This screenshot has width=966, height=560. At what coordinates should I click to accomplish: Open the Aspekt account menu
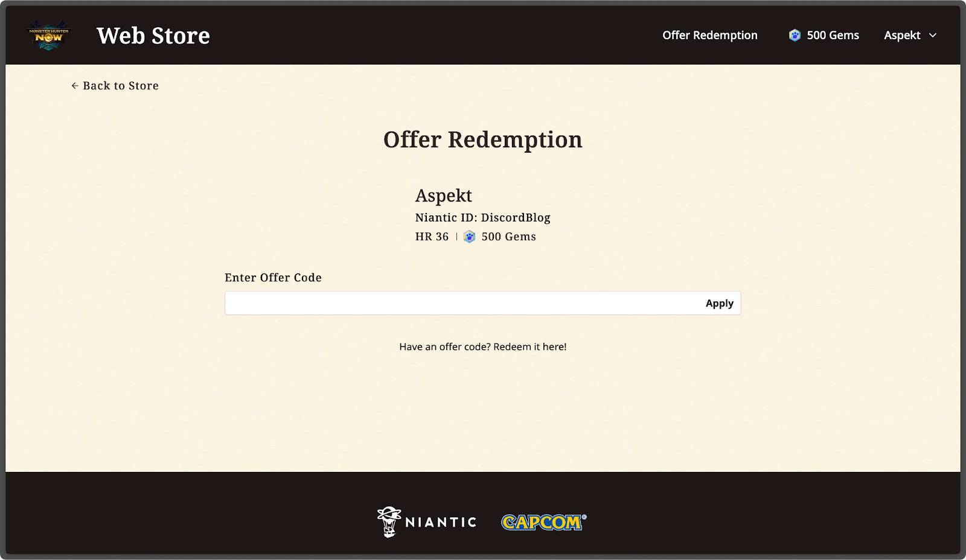click(x=910, y=36)
